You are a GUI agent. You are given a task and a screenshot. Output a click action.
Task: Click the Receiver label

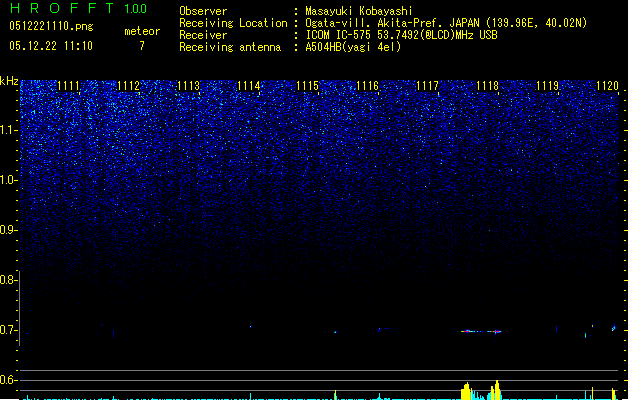(203, 35)
